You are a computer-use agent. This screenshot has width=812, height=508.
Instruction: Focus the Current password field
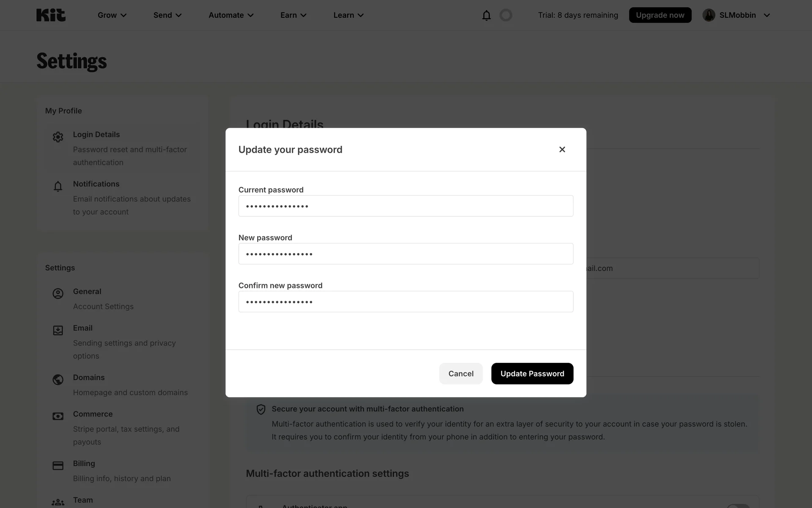[x=406, y=206]
